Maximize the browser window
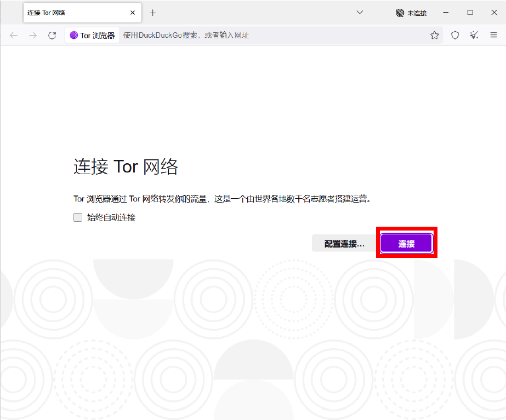Screen dimensions: 506x420 coord(470,13)
